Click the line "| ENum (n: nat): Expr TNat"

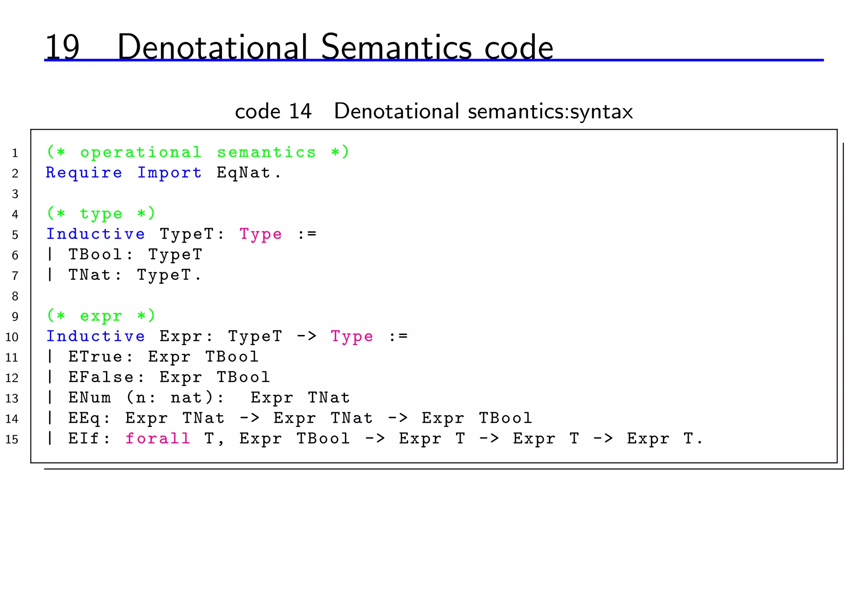coord(198,397)
